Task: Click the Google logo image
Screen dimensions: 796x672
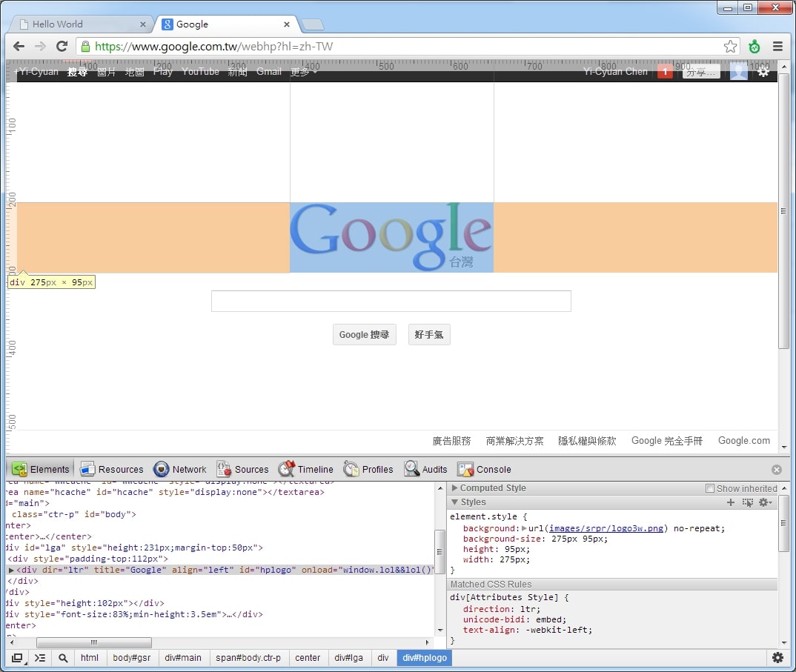Action: [391, 238]
